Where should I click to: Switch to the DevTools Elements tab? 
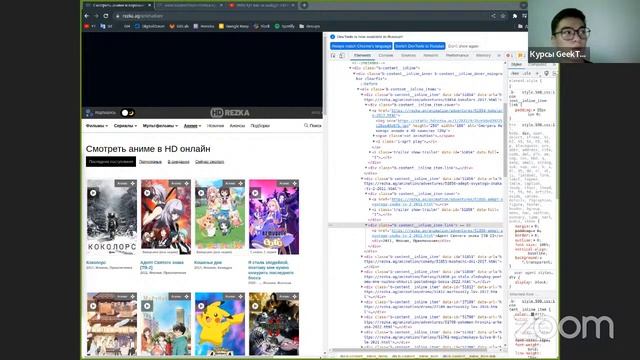(362, 55)
